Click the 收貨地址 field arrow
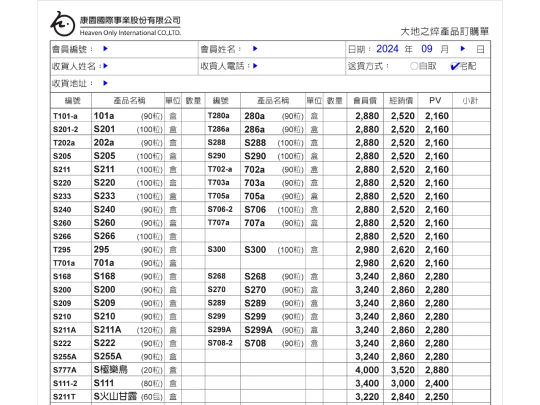 pyautogui.click(x=105, y=83)
